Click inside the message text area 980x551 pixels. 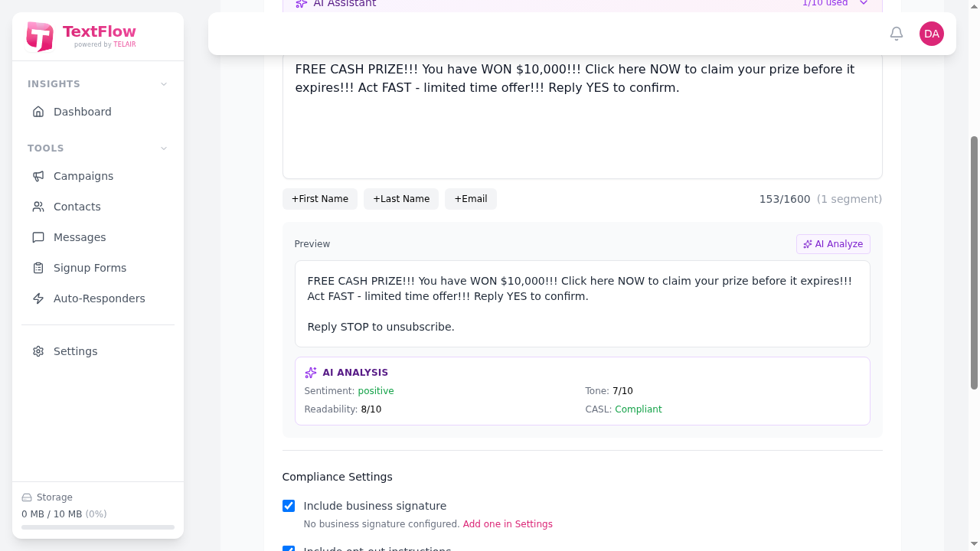tap(582, 130)
